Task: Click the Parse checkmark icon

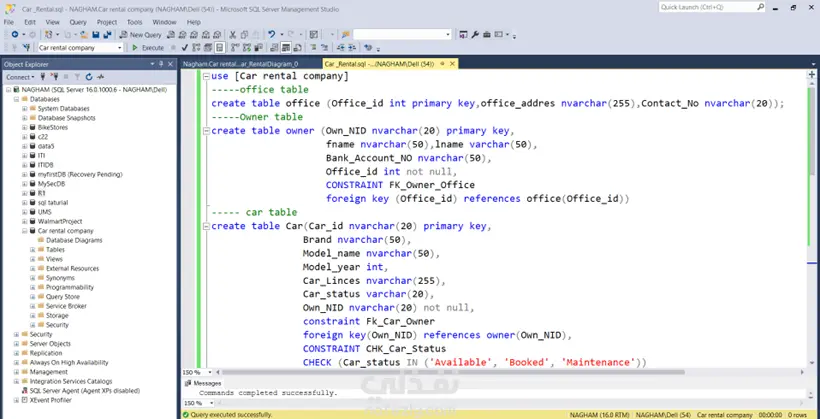Action: pos(185,48)
